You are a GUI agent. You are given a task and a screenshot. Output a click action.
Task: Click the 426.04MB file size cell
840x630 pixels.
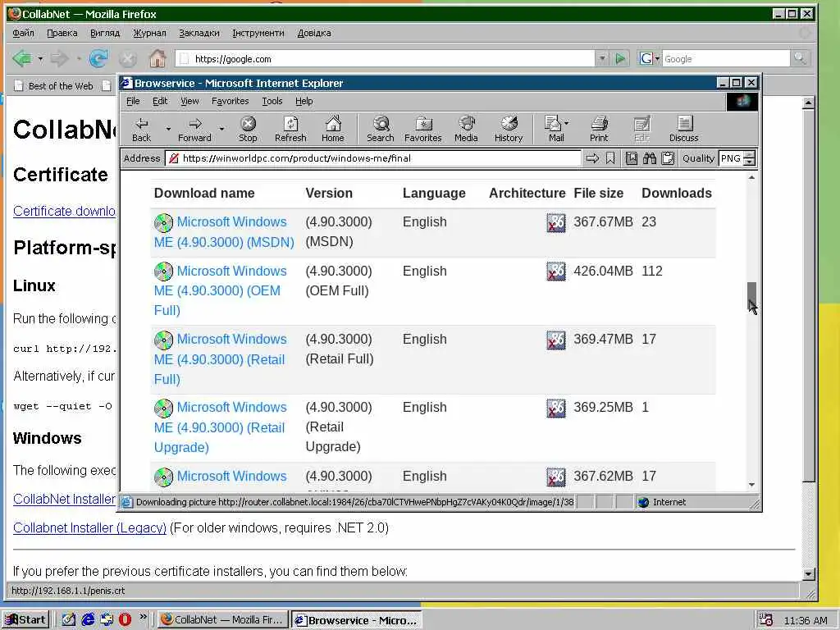coord(603,271)
